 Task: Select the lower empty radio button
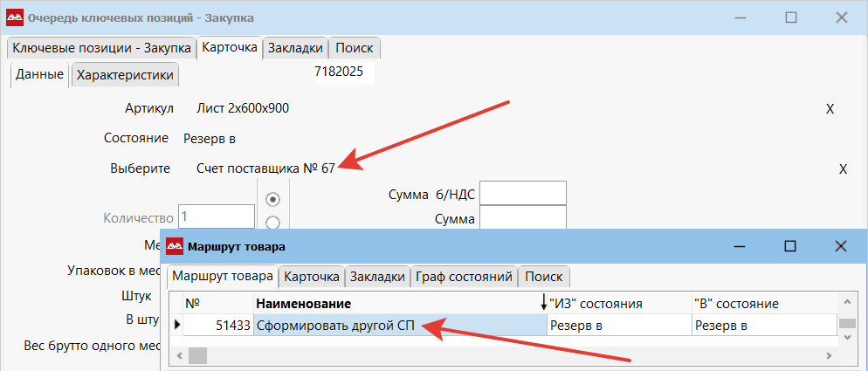click(272, 222)
